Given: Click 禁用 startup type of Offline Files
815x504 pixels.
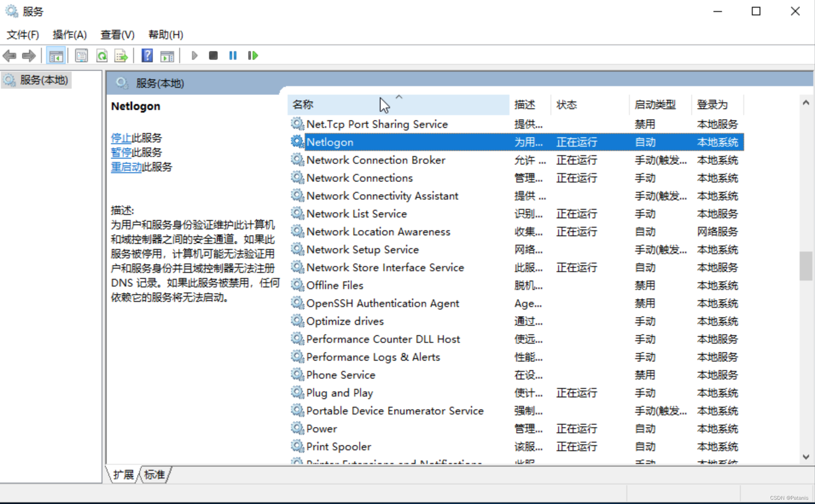Looking at the screenshot, I should [x=645, y=285].
